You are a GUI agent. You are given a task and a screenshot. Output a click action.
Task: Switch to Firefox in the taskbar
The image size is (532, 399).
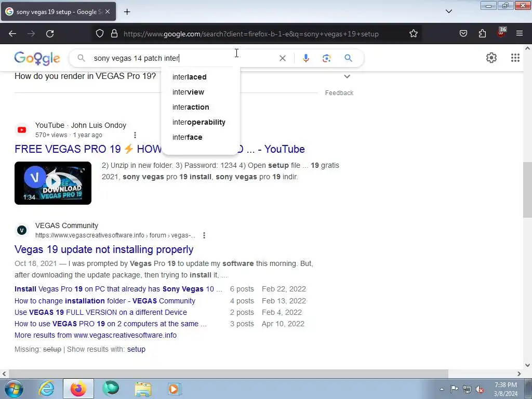[78, 389]
